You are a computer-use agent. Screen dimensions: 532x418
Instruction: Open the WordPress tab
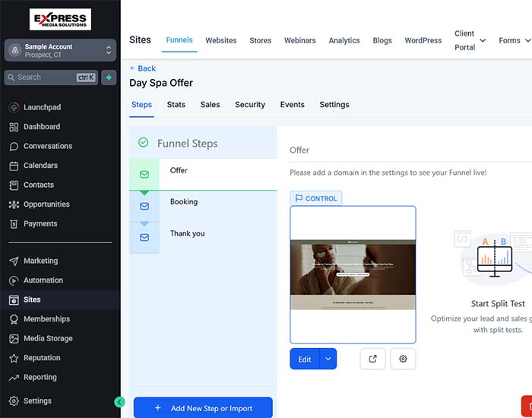tap(423, 40)
